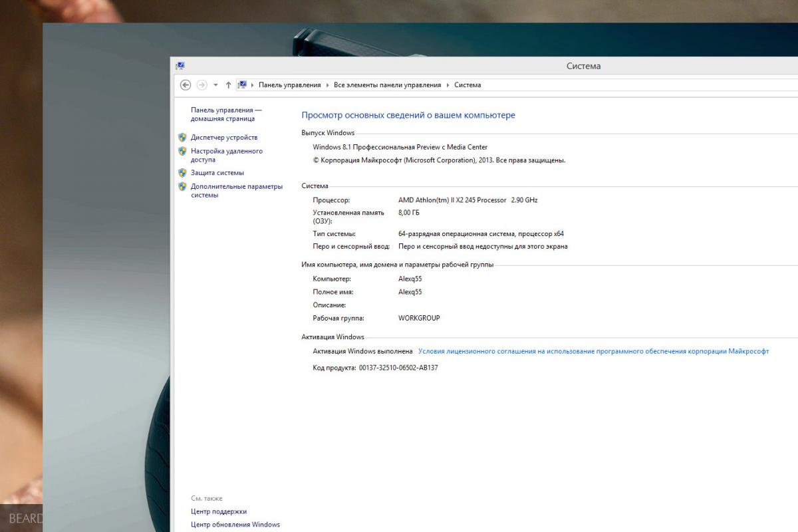Open the recent locations dropdown arrow
Screen dimensions: 798x532
point(215,85)
